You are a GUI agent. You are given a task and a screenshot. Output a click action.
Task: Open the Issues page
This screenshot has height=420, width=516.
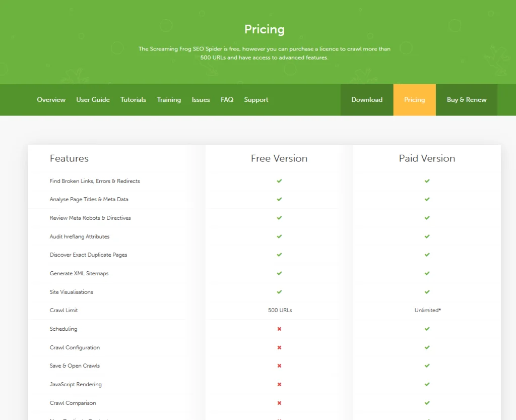tap(201, 100)
